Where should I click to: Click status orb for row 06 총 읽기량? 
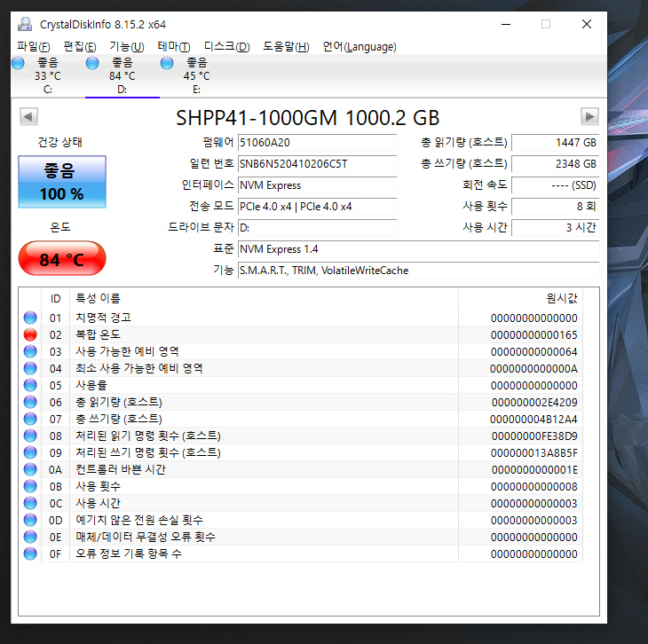coord(30,402)
